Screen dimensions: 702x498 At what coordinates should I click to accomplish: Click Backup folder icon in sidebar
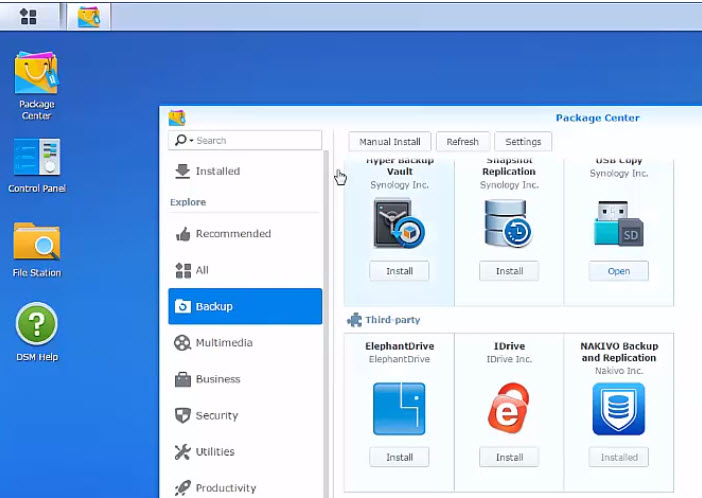182,306
